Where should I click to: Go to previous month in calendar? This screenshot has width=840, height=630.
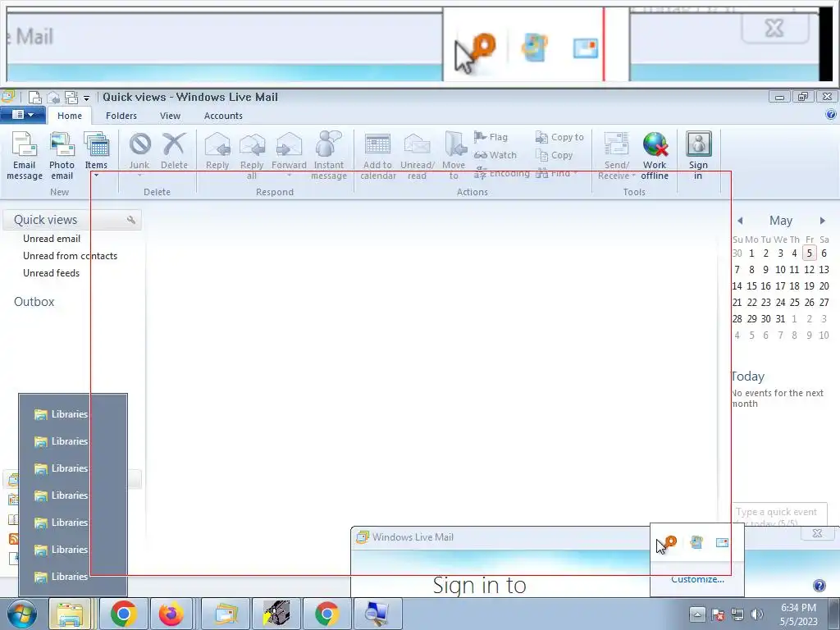tap(741, 220)
